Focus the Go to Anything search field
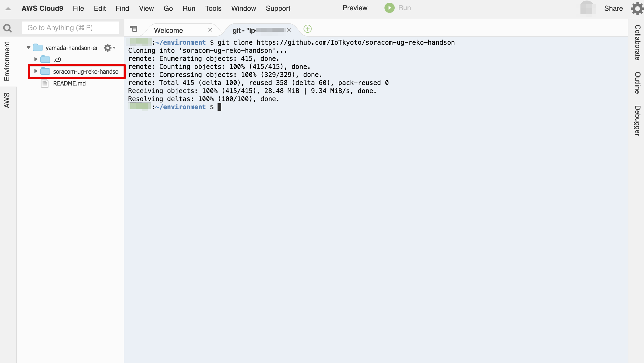This screenshot has width=644, height=363. (70, 28)
